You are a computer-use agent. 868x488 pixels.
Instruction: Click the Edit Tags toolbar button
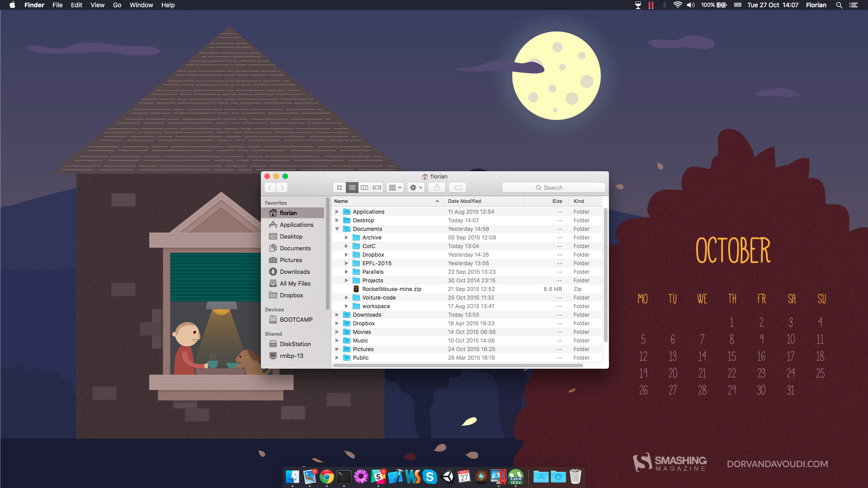[x=458, y=188]
